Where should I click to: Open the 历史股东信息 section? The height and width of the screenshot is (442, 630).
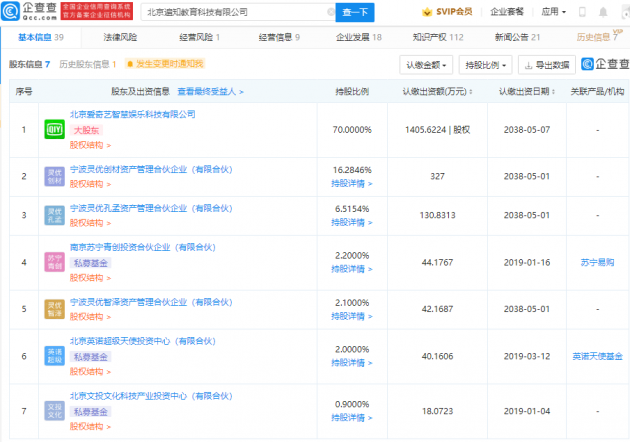(x=86, y=64)
